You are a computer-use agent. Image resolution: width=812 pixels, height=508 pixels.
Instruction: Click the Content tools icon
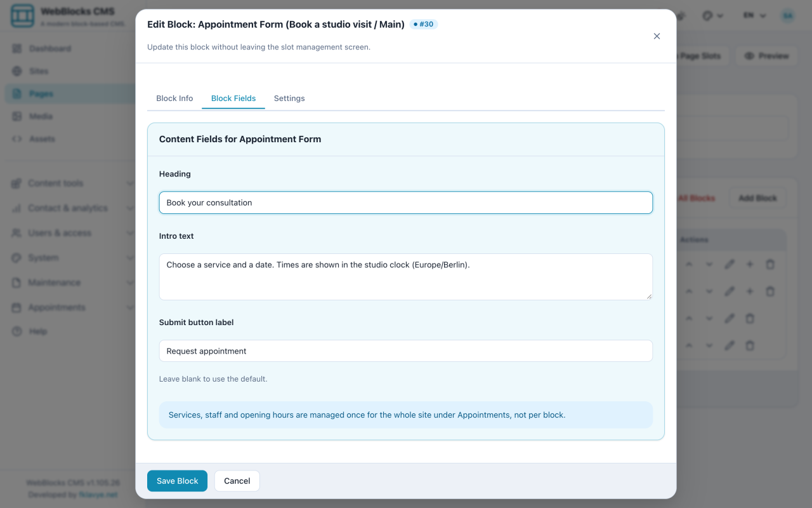(16, 184)
